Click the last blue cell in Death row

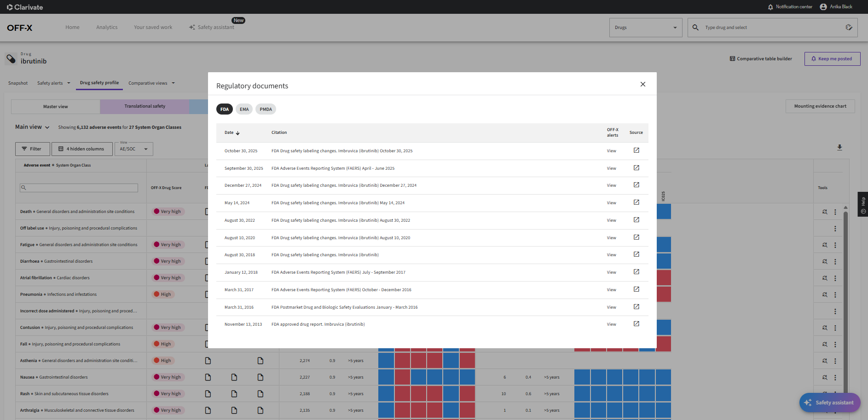664,212
